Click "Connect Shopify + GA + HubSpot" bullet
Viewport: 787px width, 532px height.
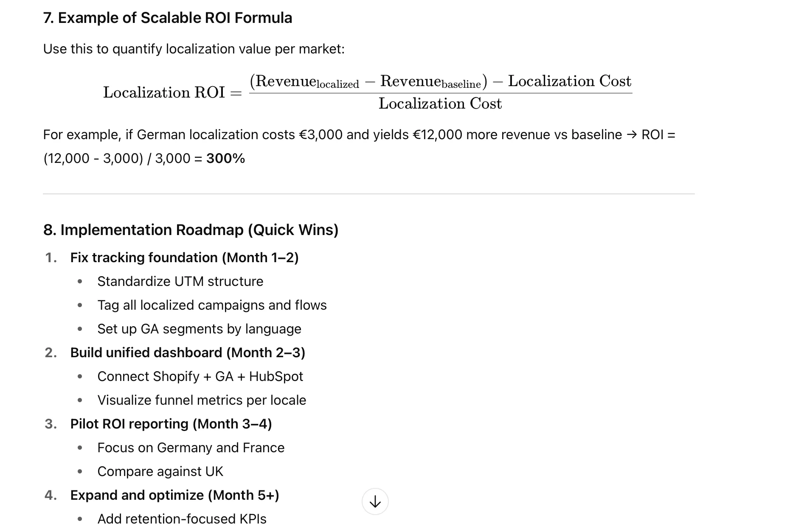click(x=200, y=376)
